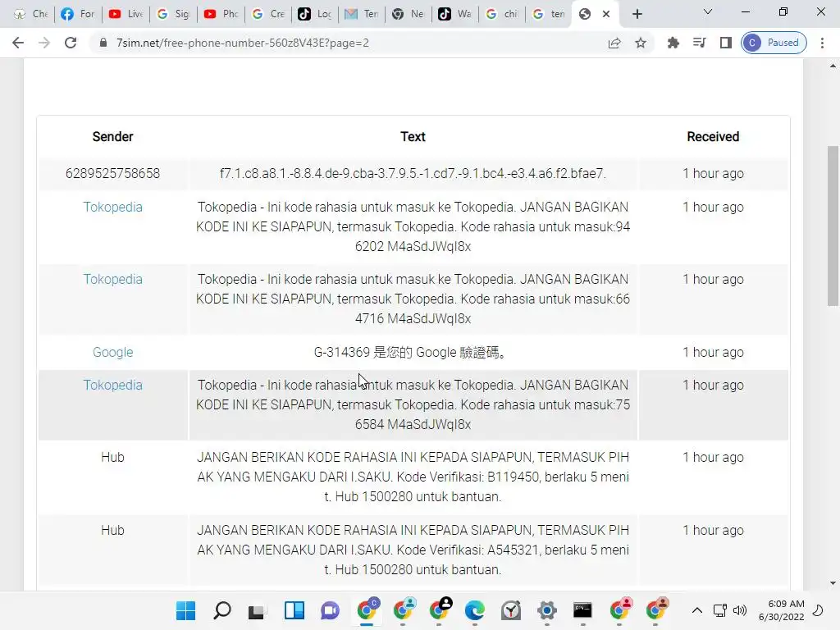The height and width of the screenshot is (630, 840).
Task: Open the Windows Start menu
Action: (186, 610)
